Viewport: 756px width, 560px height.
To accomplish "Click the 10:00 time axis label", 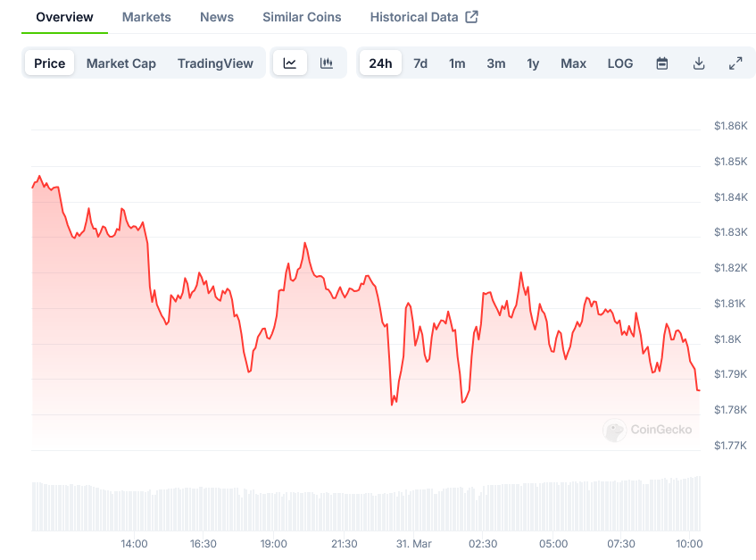I will (x=689, y=544).
